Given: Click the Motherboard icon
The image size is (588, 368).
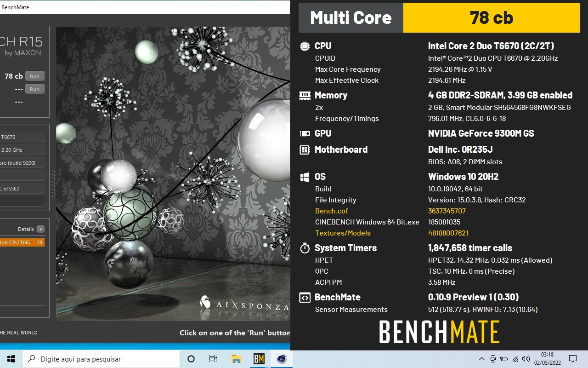Looking at the screenshot, I should [305, 149].
